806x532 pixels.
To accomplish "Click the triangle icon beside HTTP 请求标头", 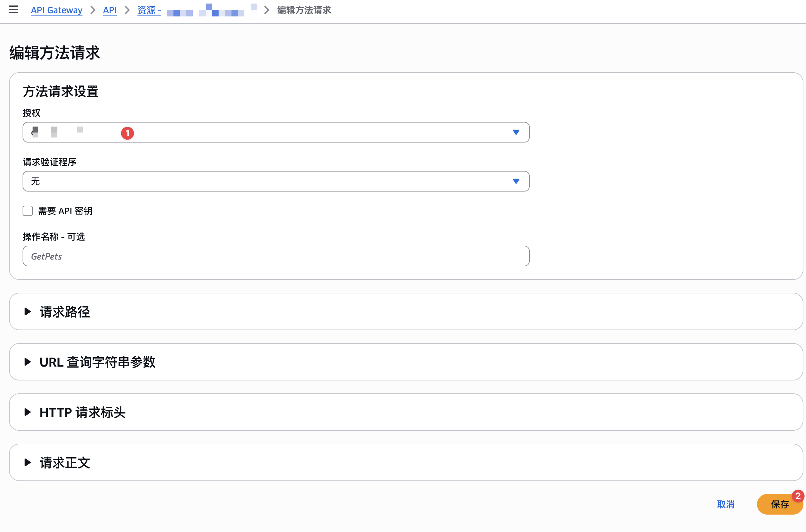I will pos(28,412).
